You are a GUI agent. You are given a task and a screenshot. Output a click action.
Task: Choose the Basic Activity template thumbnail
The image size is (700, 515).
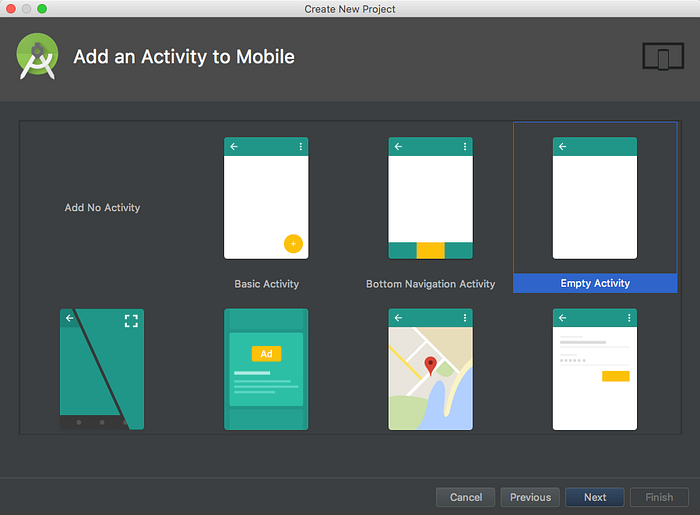coord(266,198)
